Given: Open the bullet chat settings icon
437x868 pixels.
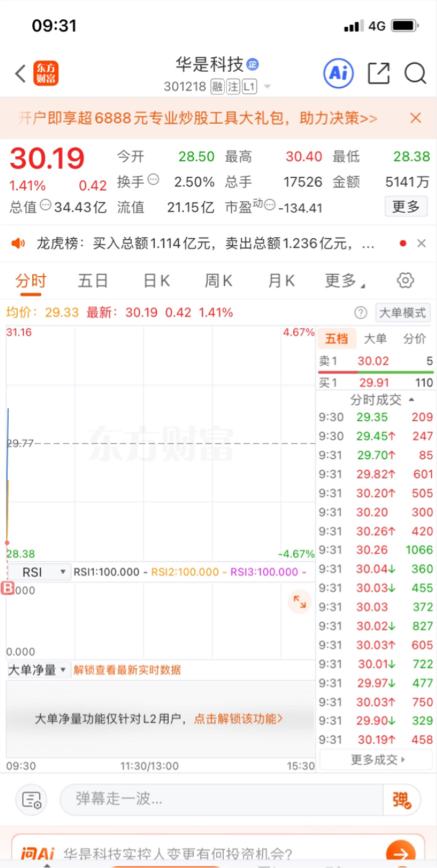Looking at the screenshot, I should 31,800.
